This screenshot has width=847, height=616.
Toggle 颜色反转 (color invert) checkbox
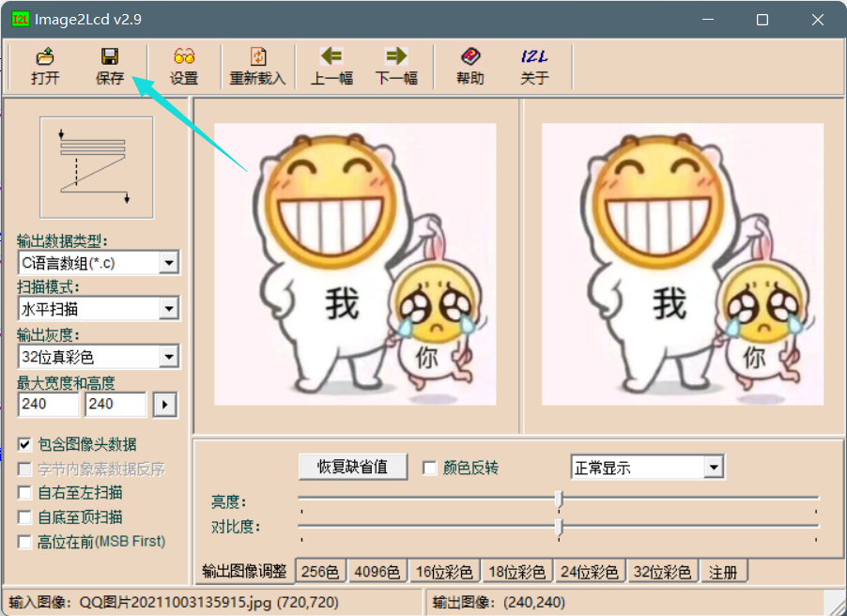[x=429, y=468]
